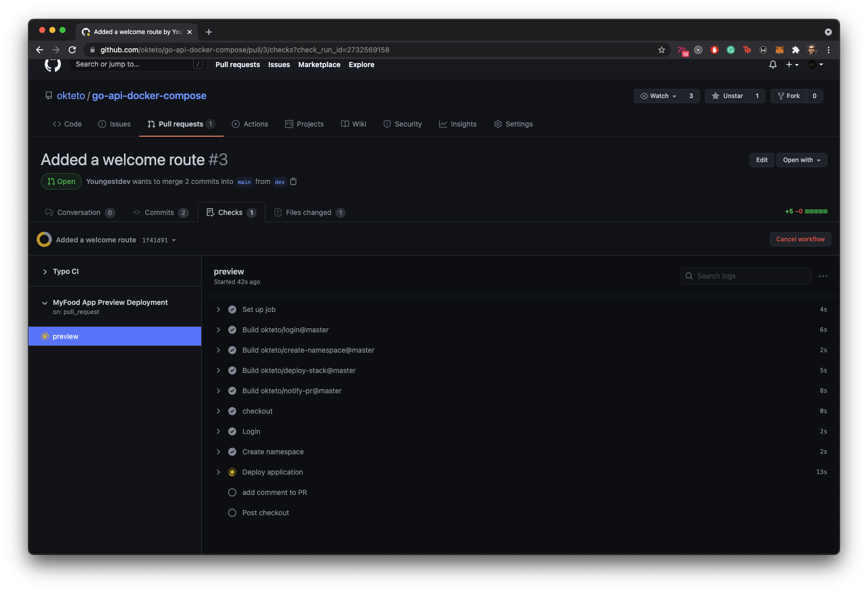Screen dimensions: 868x592
Task: Open the user avatar menu
Action: pos(815,65)
